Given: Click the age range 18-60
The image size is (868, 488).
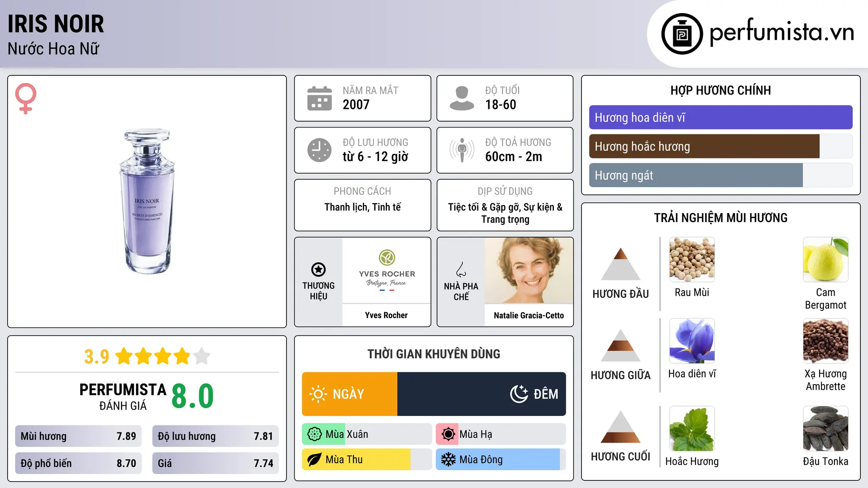Looking at the screenshot, I should click(x=501, y=105).
